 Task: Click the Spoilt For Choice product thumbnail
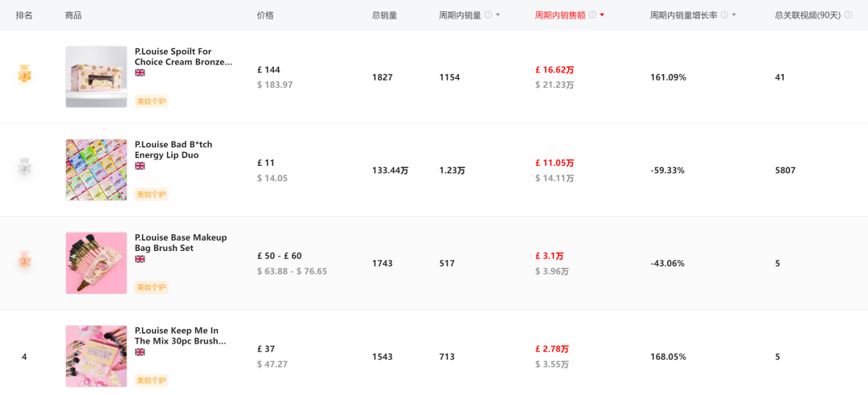point(96,76)
